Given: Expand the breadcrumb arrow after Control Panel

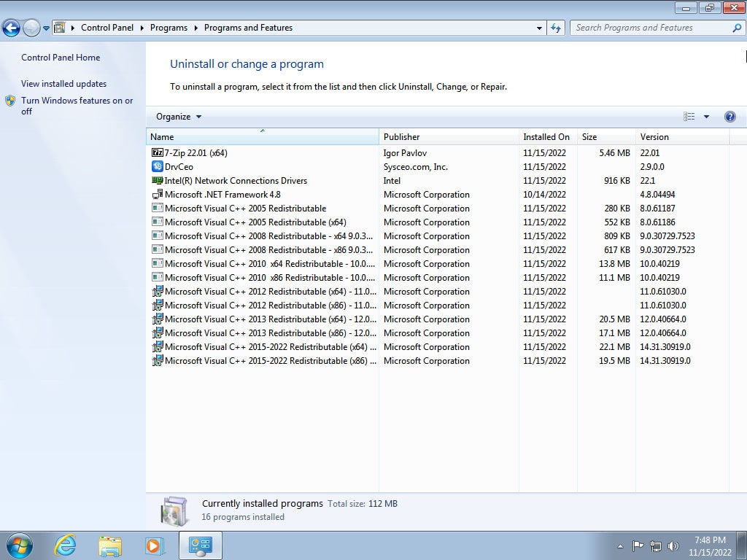Looking at the screenshot, I should 142,28.
